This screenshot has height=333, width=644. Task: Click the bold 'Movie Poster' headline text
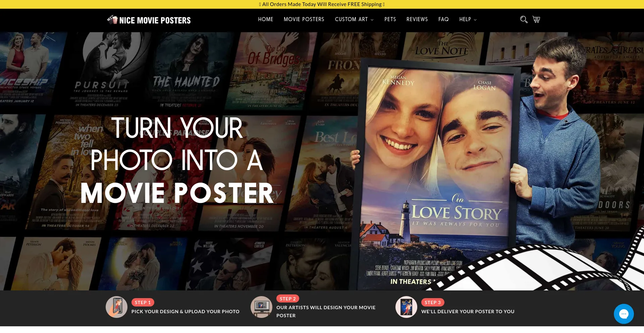pos(177,193)
